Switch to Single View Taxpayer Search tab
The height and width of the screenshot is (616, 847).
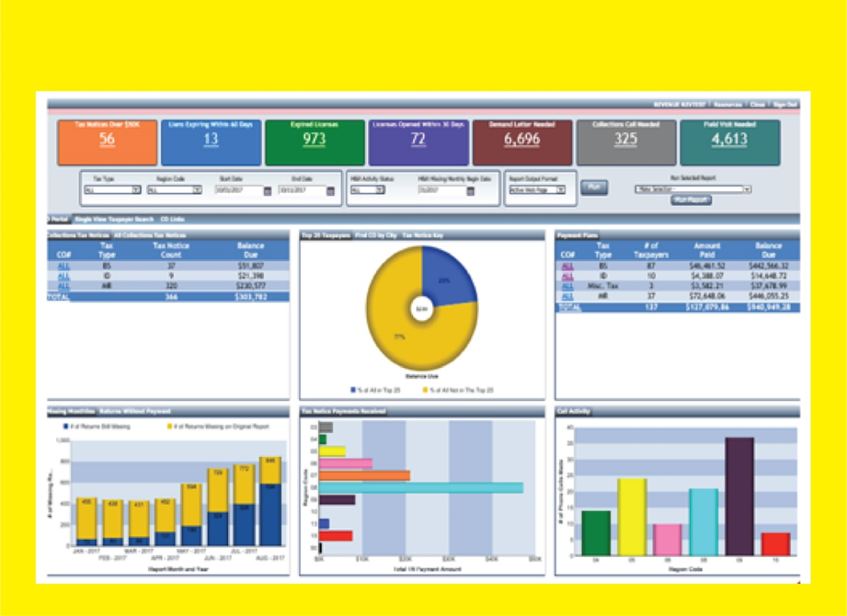pyautogui.click(x=114, y=220)
